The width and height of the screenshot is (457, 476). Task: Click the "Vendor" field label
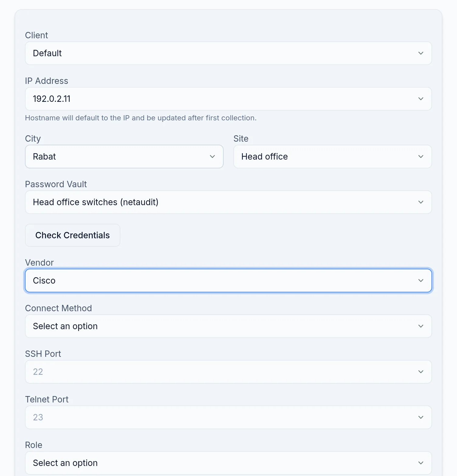pyautogui.click(x=40, y=263)
